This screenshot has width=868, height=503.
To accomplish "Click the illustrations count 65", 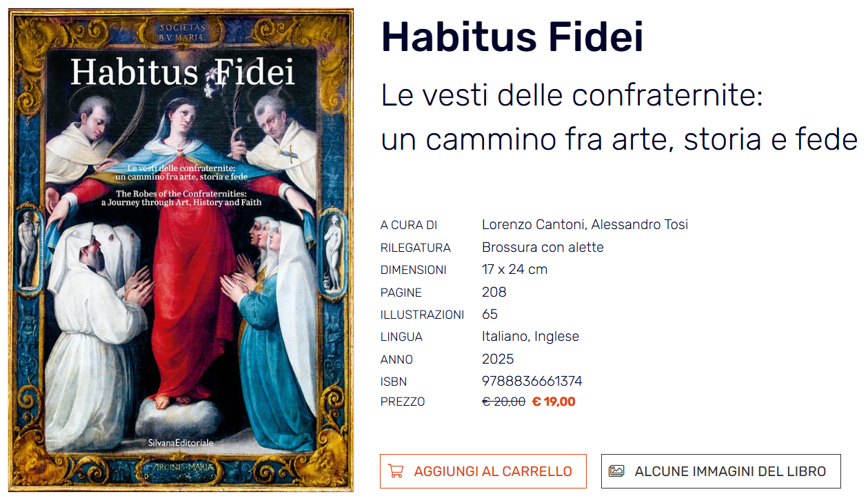I will pos(489,315).
